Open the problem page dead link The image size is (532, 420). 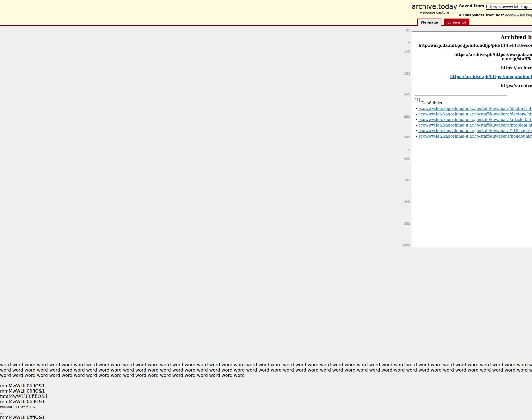pos(475,125)
